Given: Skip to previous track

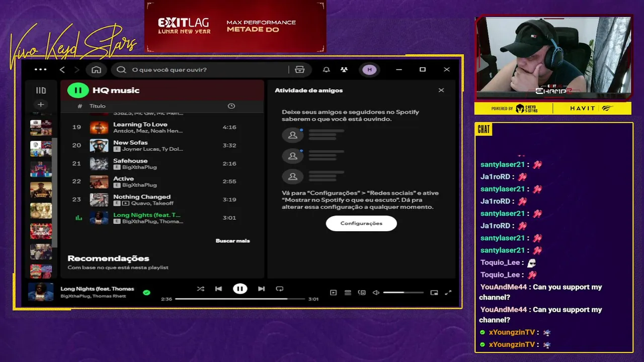Looking at the screenshot, I should tap(218, 289).
